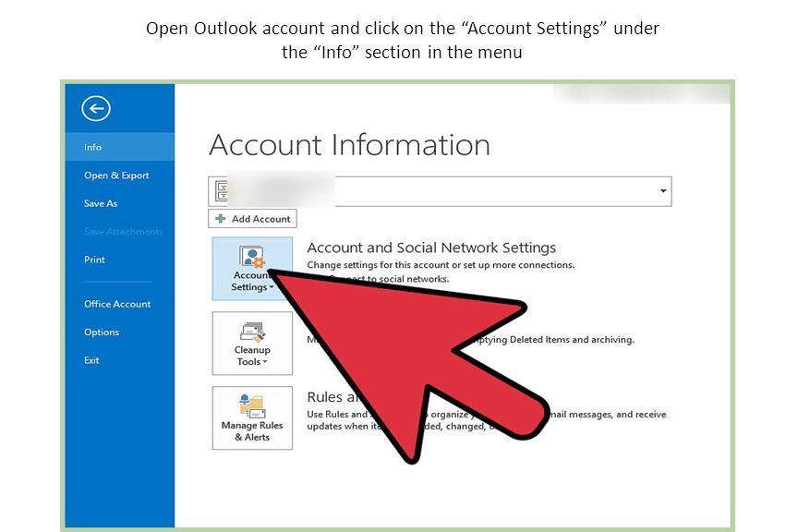Click the 'Change settings for this account' text
This screenshot has width=798, height=532.
point(441,265)
